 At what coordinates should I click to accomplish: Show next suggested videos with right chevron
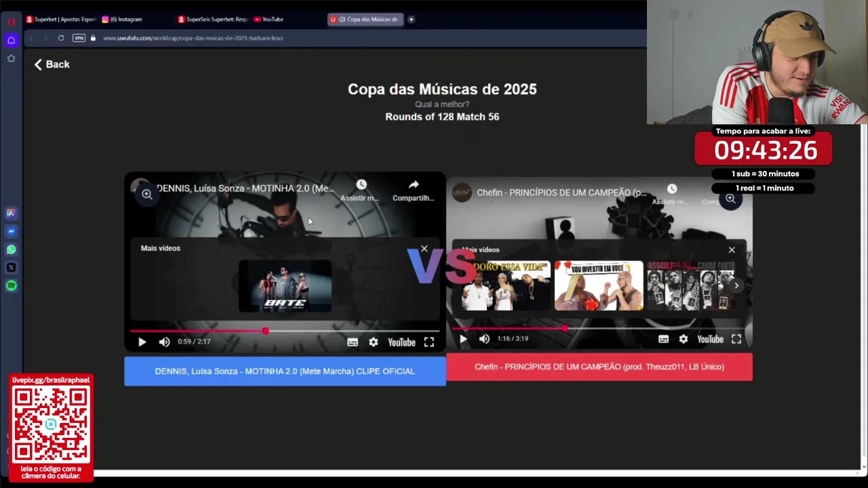736,285
